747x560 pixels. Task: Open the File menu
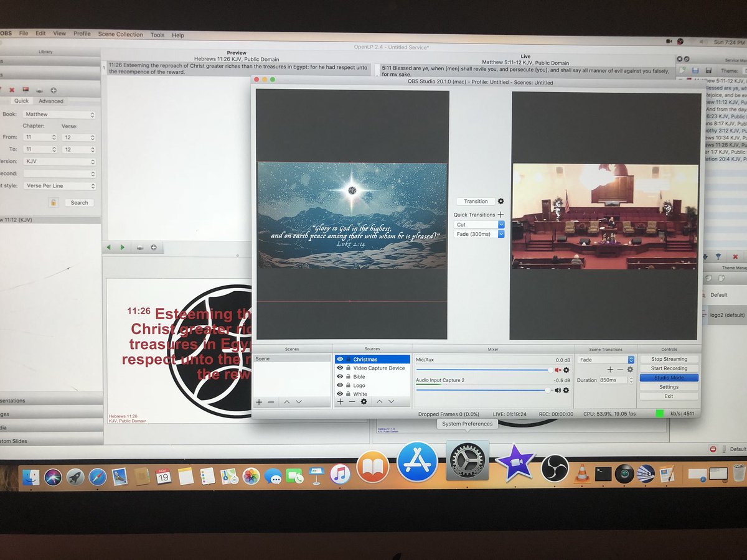pyautogui.click(x=24, y=34)
